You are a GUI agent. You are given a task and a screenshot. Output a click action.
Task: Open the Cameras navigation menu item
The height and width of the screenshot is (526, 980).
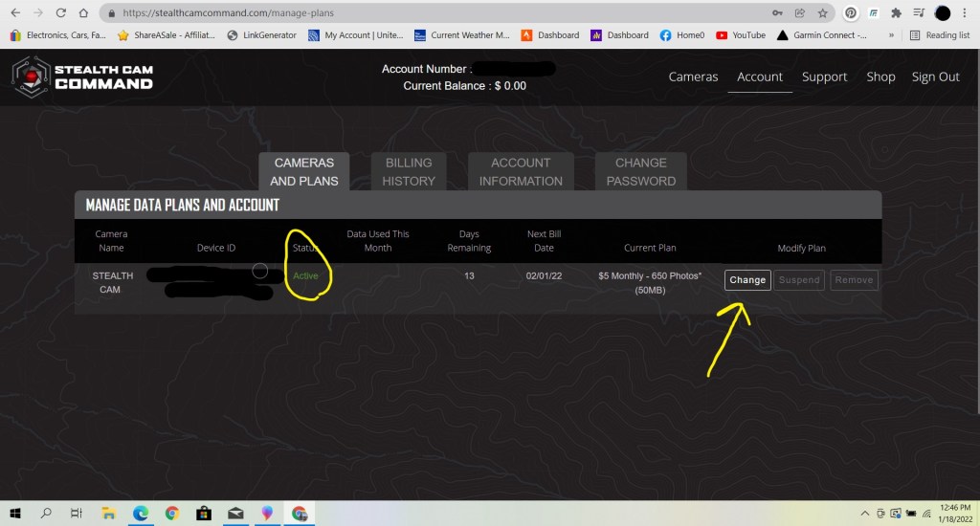693,77
